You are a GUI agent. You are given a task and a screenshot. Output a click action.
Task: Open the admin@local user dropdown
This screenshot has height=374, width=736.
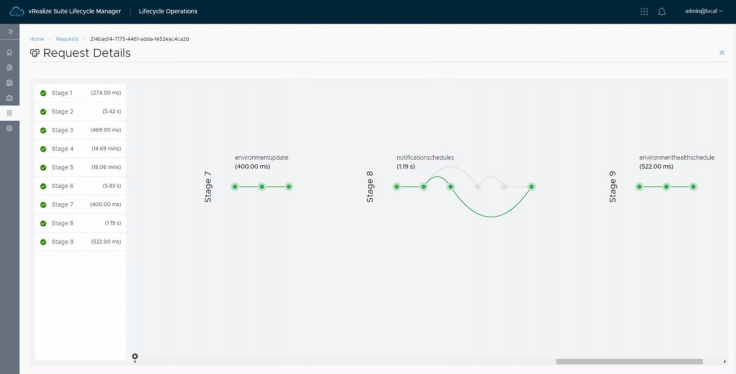pos(703,11)
